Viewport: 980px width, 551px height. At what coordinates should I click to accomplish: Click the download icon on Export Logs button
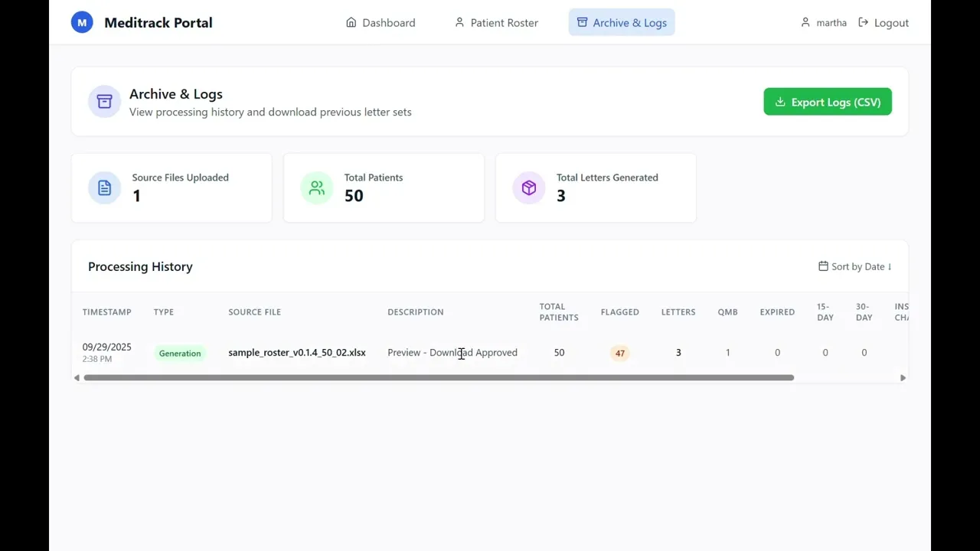pos(780,102)
